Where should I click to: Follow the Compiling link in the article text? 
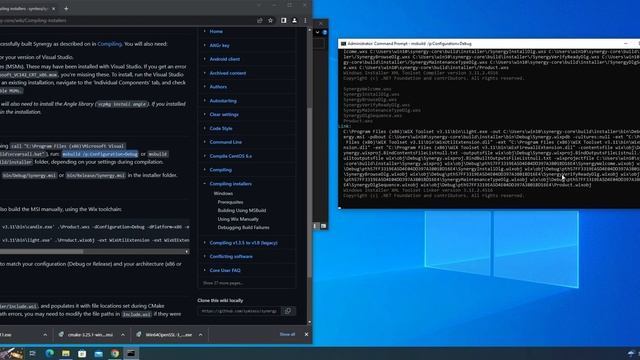(x=109, y=44)
